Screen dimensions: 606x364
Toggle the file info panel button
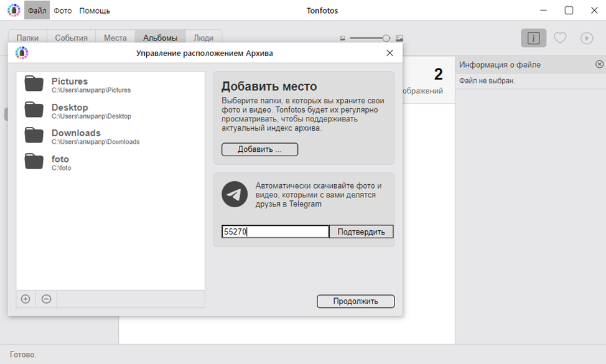click(x=533, y=38)
